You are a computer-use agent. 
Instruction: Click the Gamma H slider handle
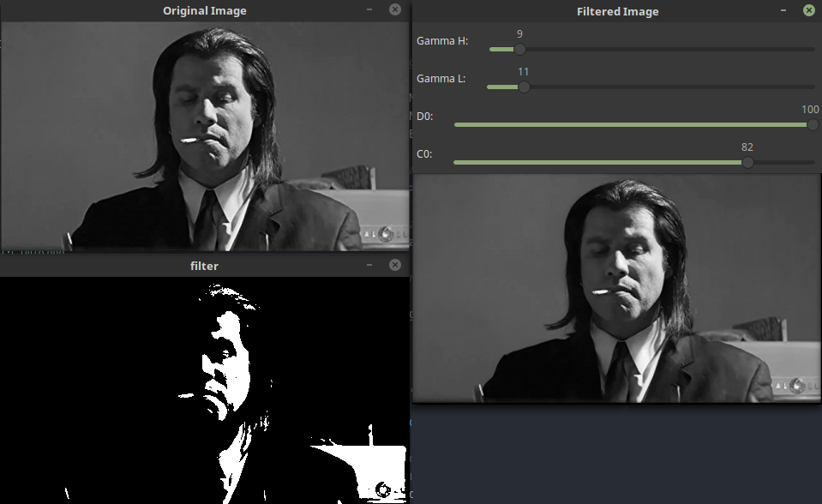coord(519,50)
